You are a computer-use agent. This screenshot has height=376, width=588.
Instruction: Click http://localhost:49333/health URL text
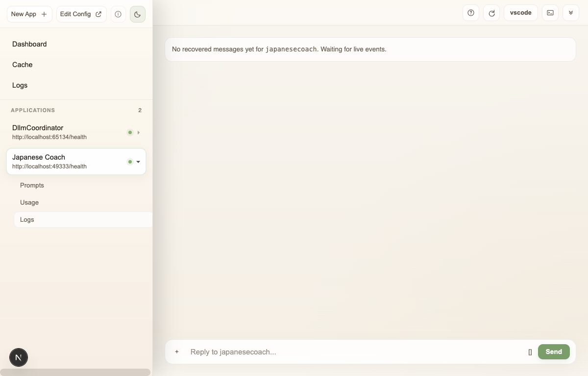[49, 166]
